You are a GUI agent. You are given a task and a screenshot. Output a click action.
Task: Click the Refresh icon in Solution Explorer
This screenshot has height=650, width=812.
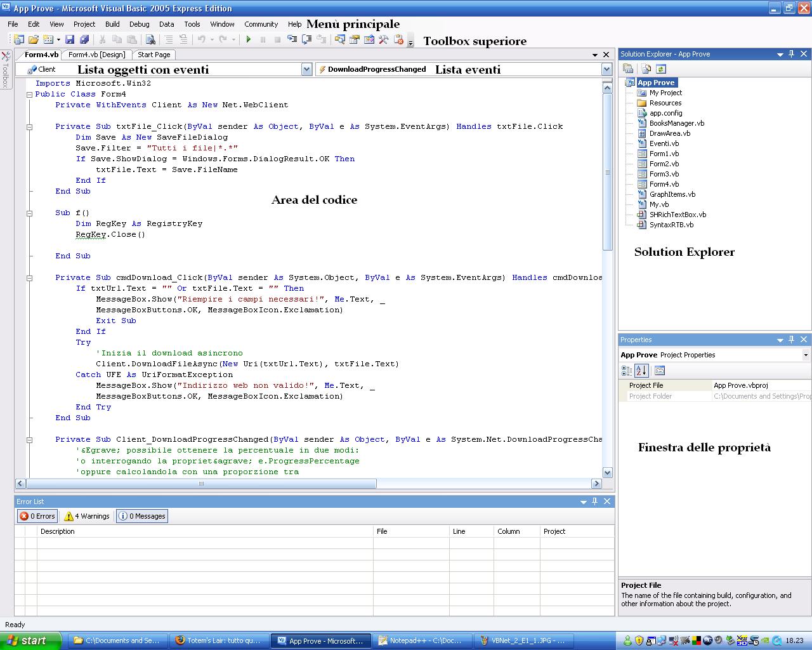(x=660, y=69)
